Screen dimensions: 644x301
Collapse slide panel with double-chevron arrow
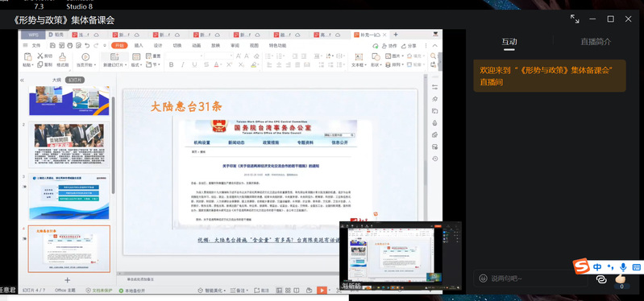pyautogui.click(x=23, y=80)
